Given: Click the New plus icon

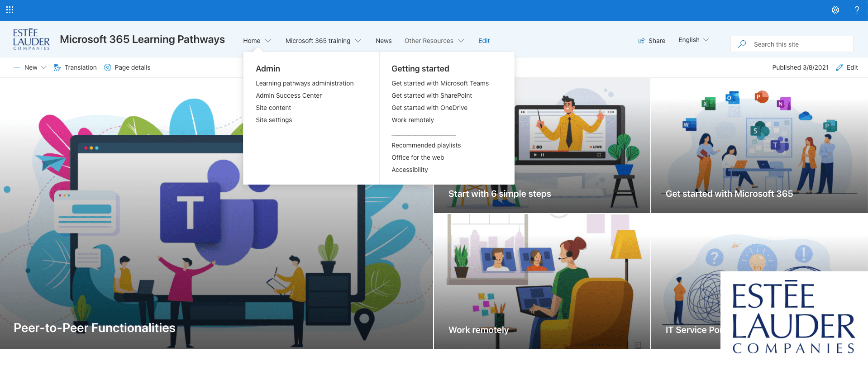Looking at the screenshot, I should point(17,67).
